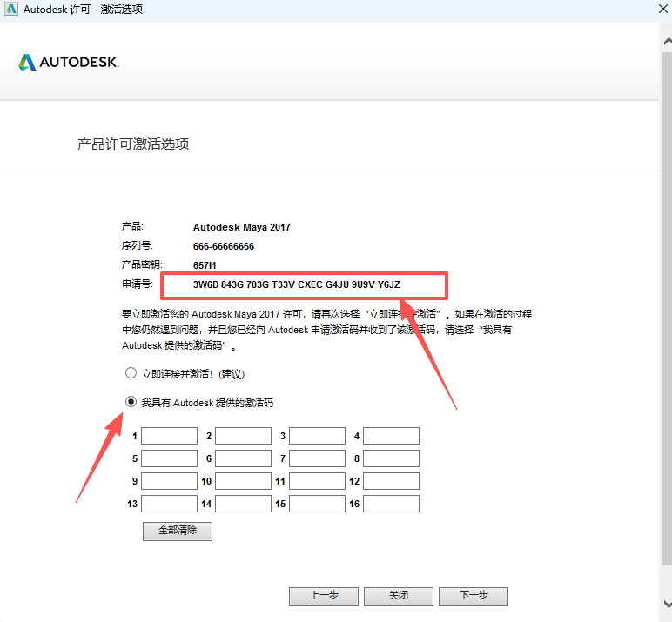Click the request code 3W6D 843G 703G text
The height and width of the screenshot is (622, 672).
pos(297,284)
